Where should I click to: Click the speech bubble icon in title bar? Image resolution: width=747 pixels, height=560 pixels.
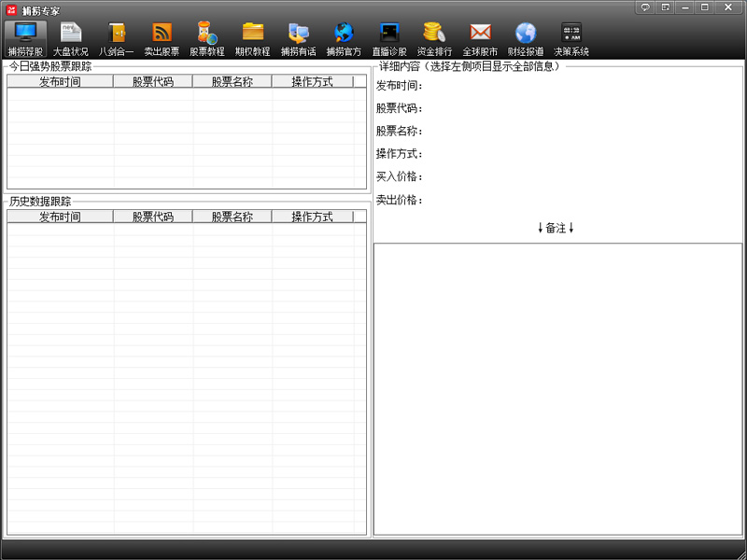pyautogui.click(x=645, y=7)
